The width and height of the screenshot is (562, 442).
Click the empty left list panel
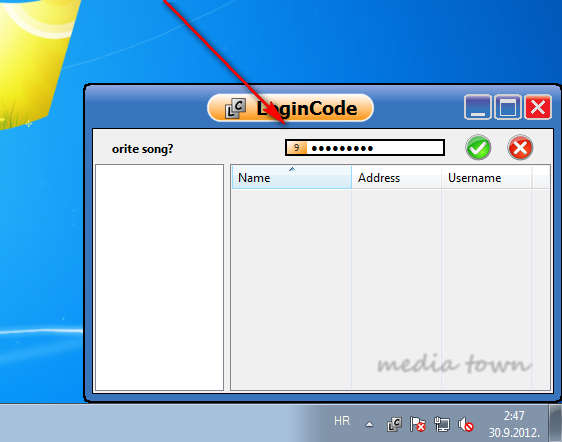click(x=159, y=277)
